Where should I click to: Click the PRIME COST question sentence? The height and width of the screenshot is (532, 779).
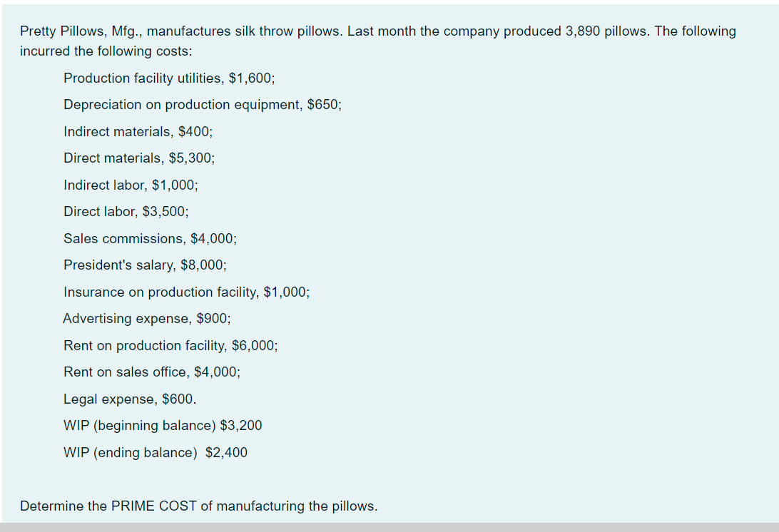(x=199, y=506)
